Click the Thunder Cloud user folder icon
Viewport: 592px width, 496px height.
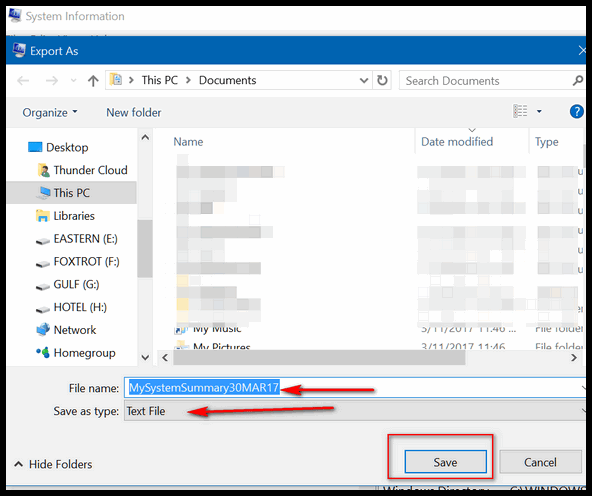44,171
